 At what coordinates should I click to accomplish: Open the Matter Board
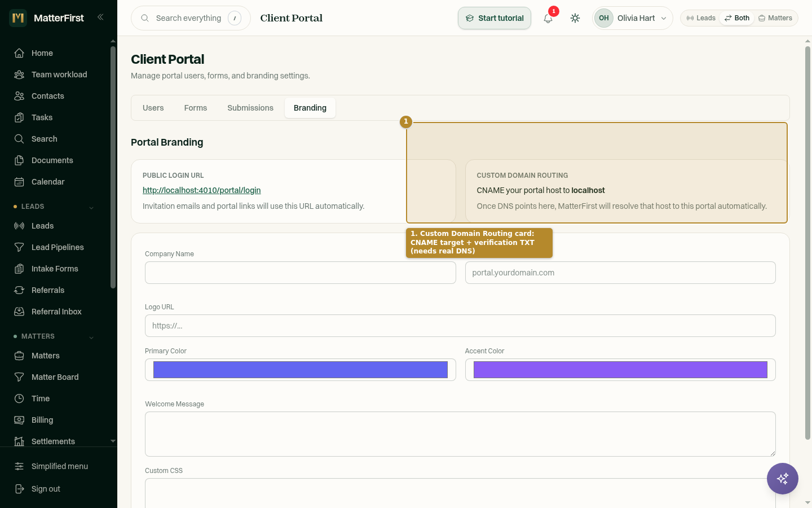coord(56,377)
